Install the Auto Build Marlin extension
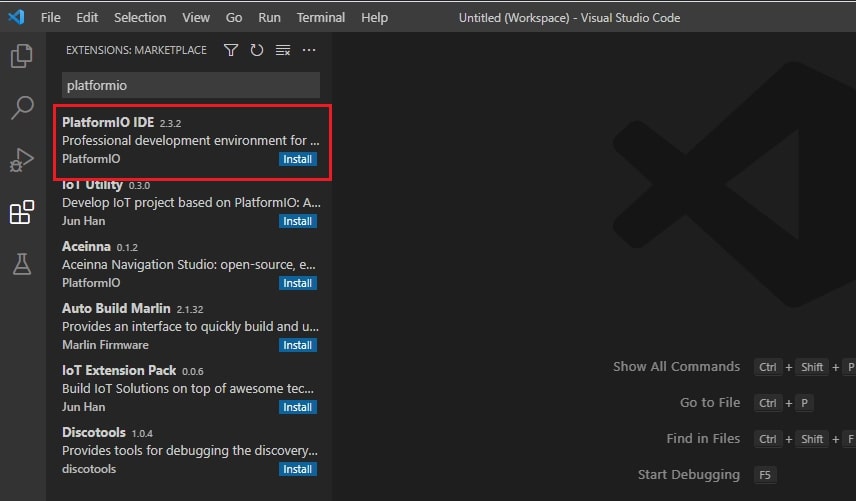856x501 pixels. (297, 345)
